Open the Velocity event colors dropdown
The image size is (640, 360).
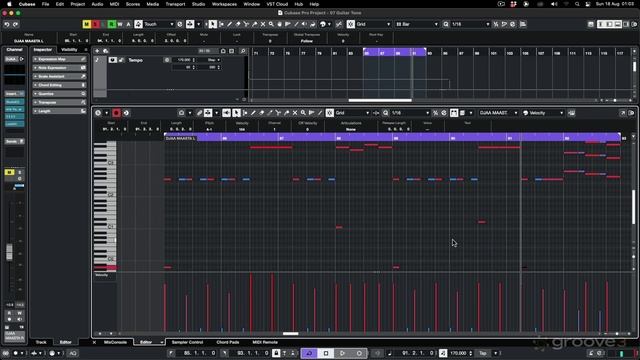tap(543, 113)
